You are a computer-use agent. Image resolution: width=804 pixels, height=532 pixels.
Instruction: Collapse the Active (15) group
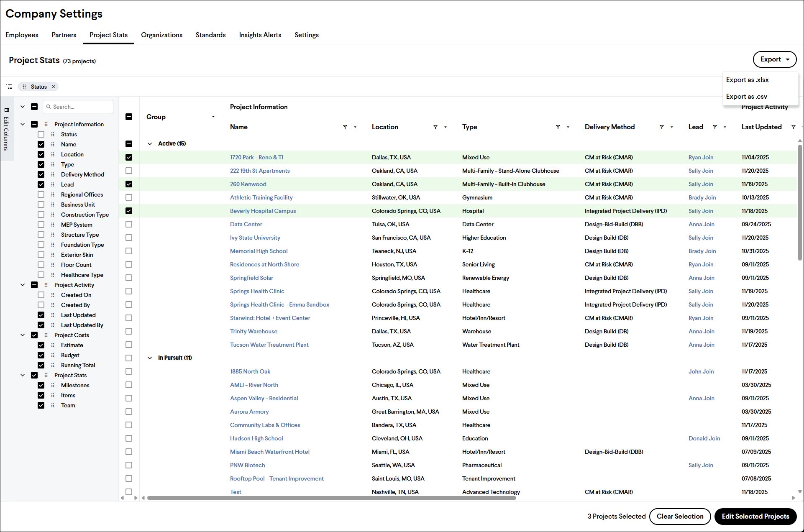coord(150,143)
